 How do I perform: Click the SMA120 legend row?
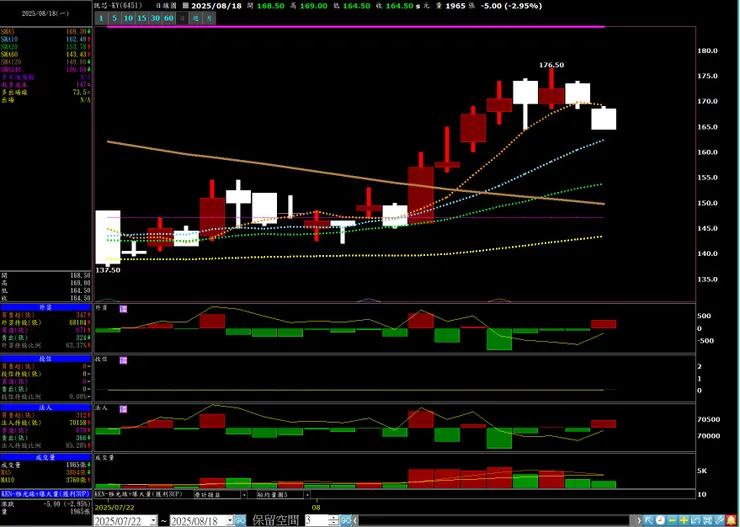[46, 62]
